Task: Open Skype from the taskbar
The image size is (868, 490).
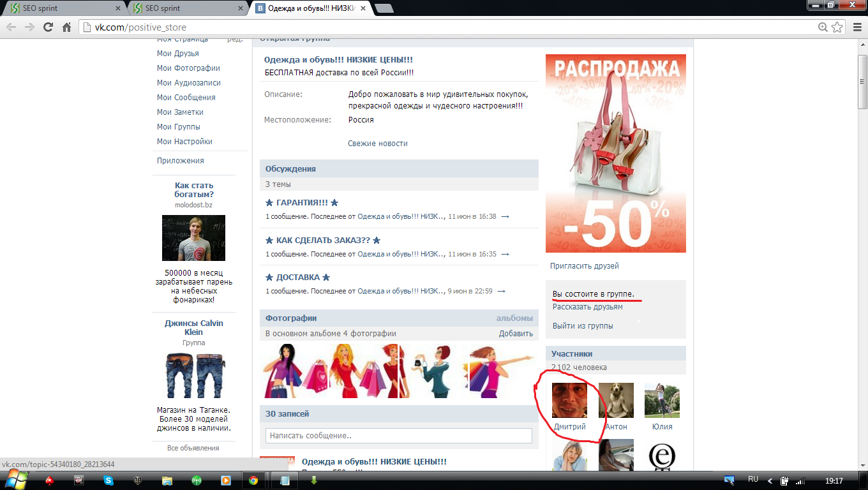Action: (108, 480)
